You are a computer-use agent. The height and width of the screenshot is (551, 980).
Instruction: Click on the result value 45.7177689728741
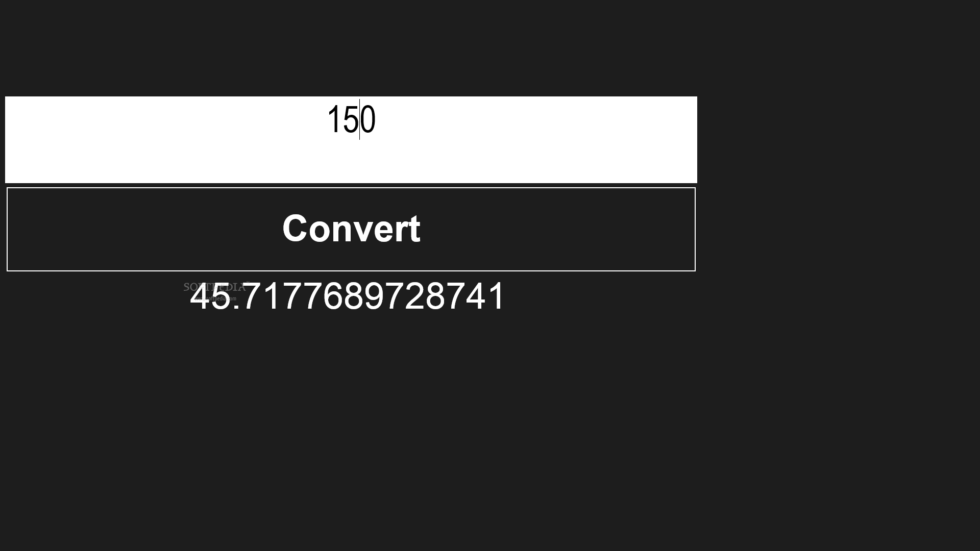pos(347,296)
